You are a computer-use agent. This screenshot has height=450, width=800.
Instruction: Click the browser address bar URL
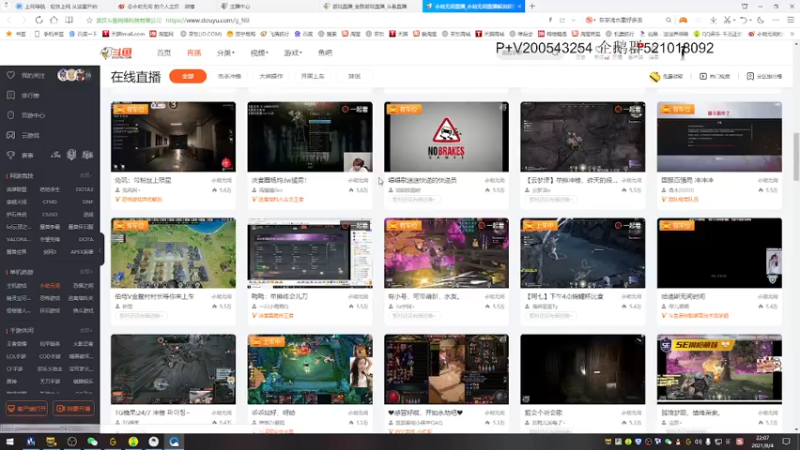pos(208,20)
